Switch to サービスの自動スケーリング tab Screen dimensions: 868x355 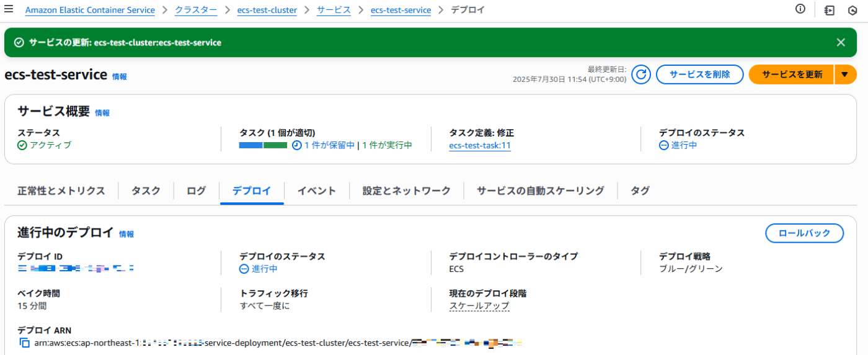tap(541, 191)
